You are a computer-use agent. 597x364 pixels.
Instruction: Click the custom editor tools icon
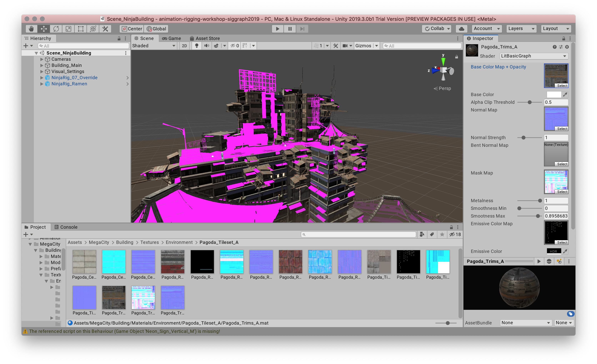(x=105, y=29)
